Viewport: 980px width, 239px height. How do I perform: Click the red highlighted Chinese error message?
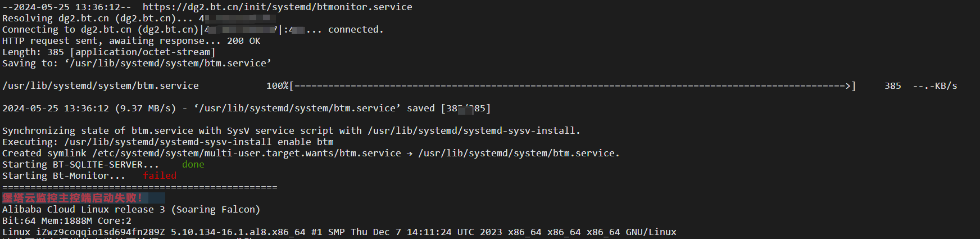click(72, 198)
